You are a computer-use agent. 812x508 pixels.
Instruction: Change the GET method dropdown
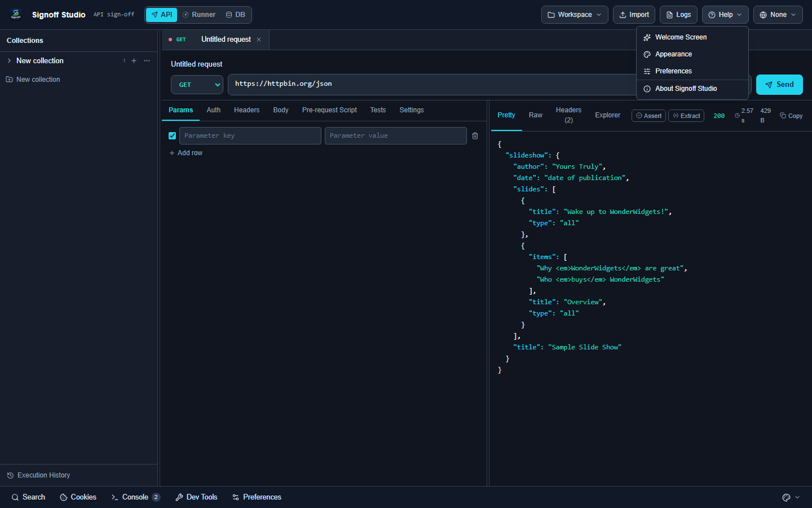(x=197, y=85)
